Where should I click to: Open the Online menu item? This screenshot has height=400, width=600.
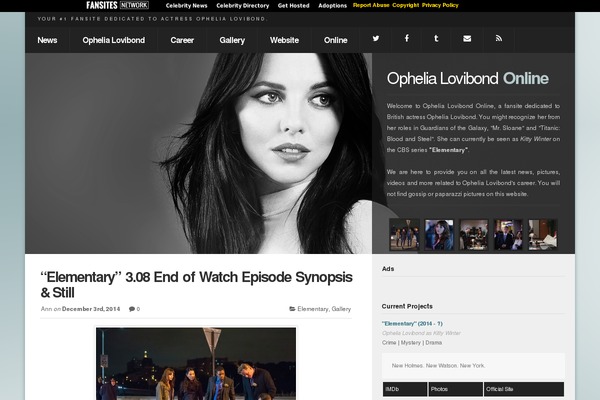point(336,40)
